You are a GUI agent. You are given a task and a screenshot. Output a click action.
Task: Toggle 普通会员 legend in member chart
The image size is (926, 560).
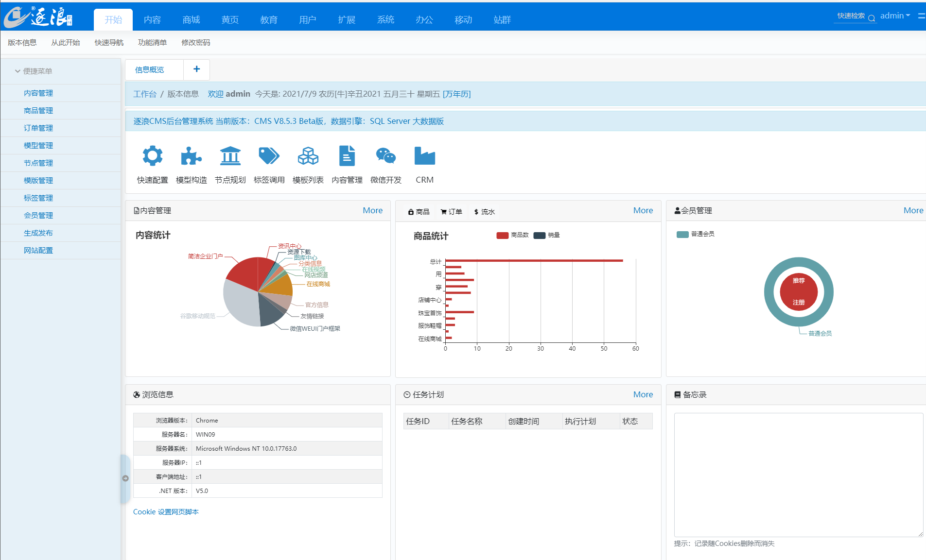click(695, 234)
